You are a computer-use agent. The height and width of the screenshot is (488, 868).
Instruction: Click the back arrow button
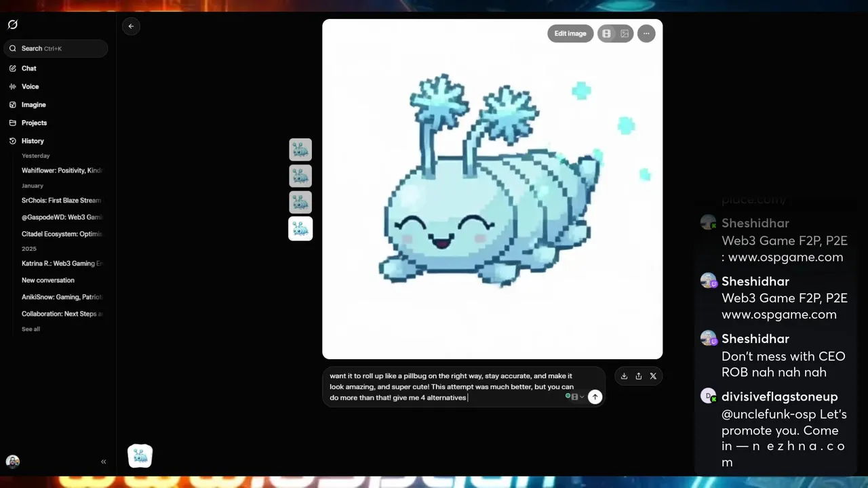[x=131, y=26]
